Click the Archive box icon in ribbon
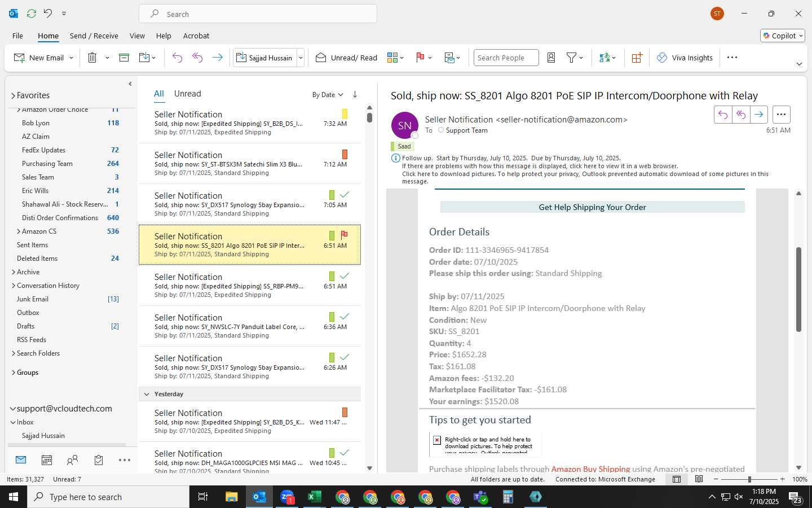This screenshot has width=812, height=508. [124, 58]
